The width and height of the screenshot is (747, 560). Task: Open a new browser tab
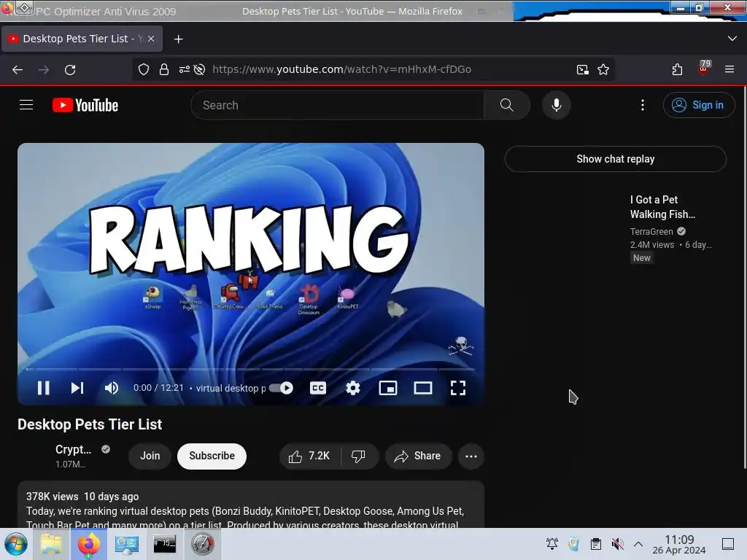point(178,39)
